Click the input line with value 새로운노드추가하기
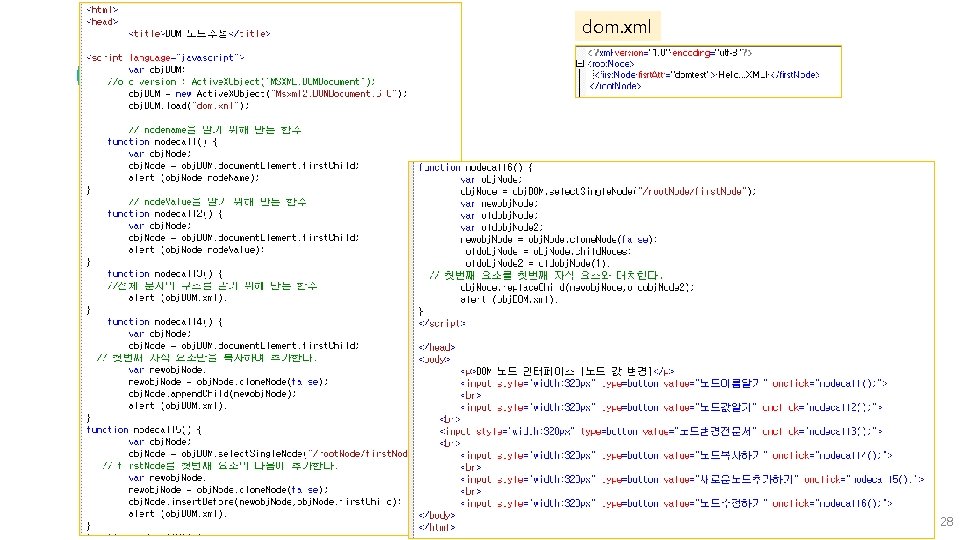This screenshot has height=540, width=960. pos(692,479)
